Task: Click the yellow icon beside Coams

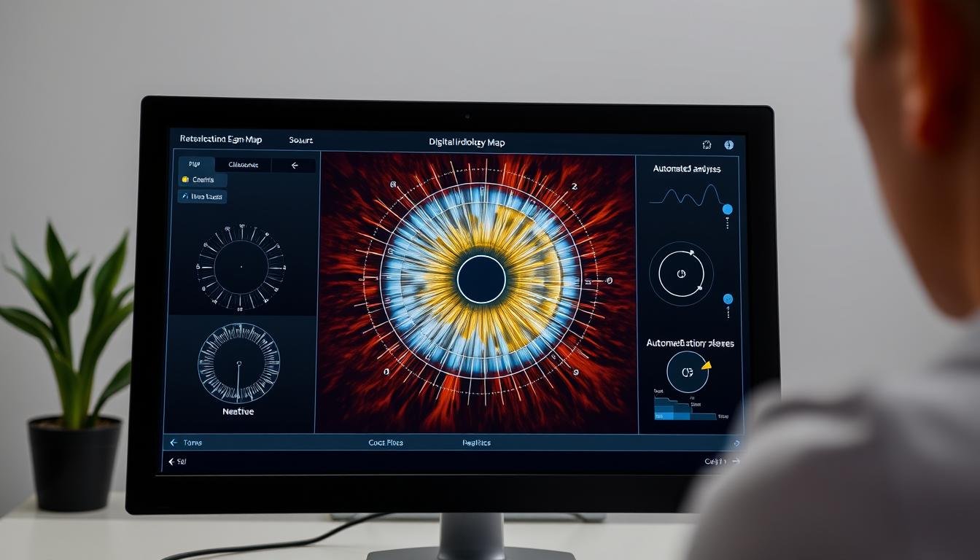Action: (x=185, y=180)
